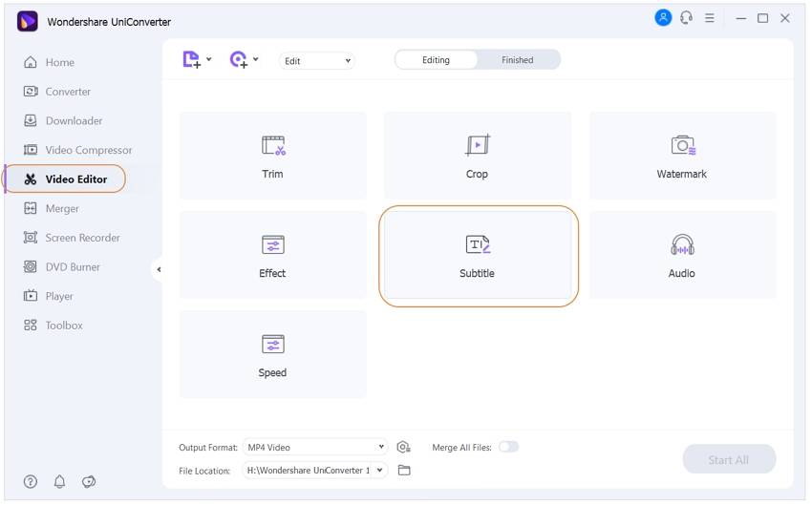
Task: Open the Speed tool tile
Action: (273, 354)
